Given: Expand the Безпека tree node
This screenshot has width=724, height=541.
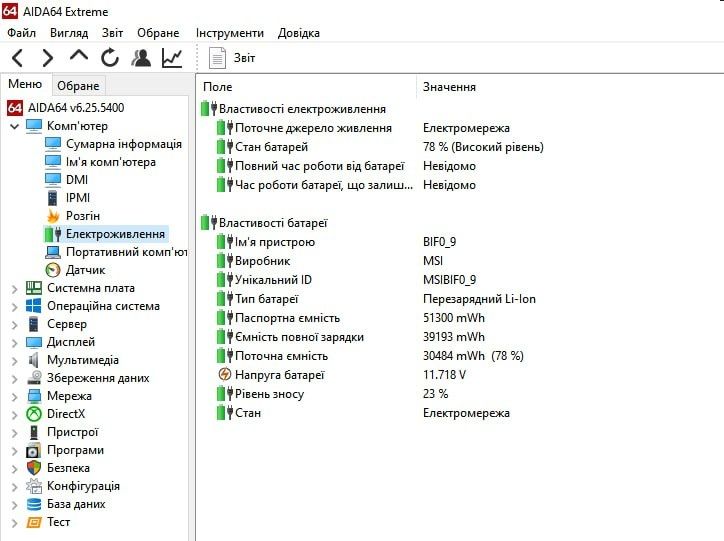Looking at the screenshot, I should coord(14,469).
